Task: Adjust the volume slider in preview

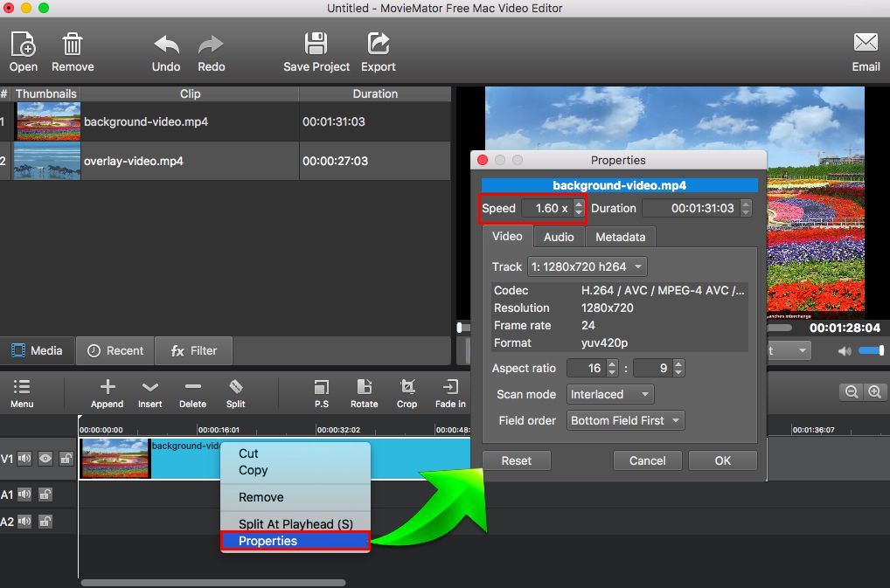Action: [872, 351]
